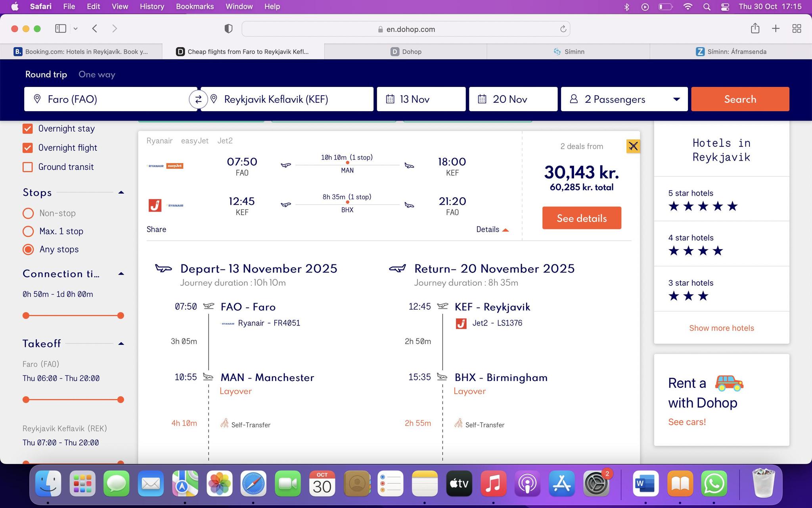
Task: Click the Faro takeoff slider right handle
Action: (121, 400)
